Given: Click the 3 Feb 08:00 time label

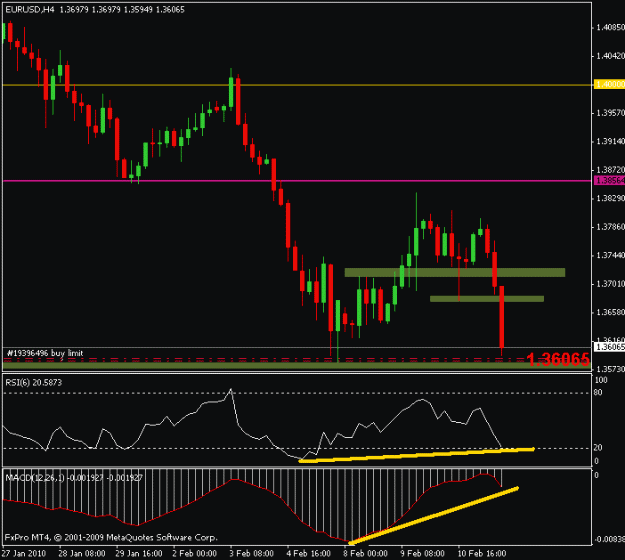Looking at the screenshot, I should [252, 554].
